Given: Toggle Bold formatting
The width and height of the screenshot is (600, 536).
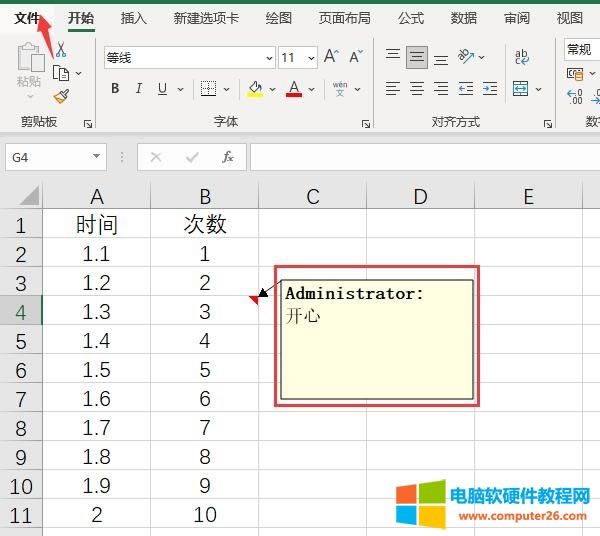Looking at the screenshot, I should (115, 89).
